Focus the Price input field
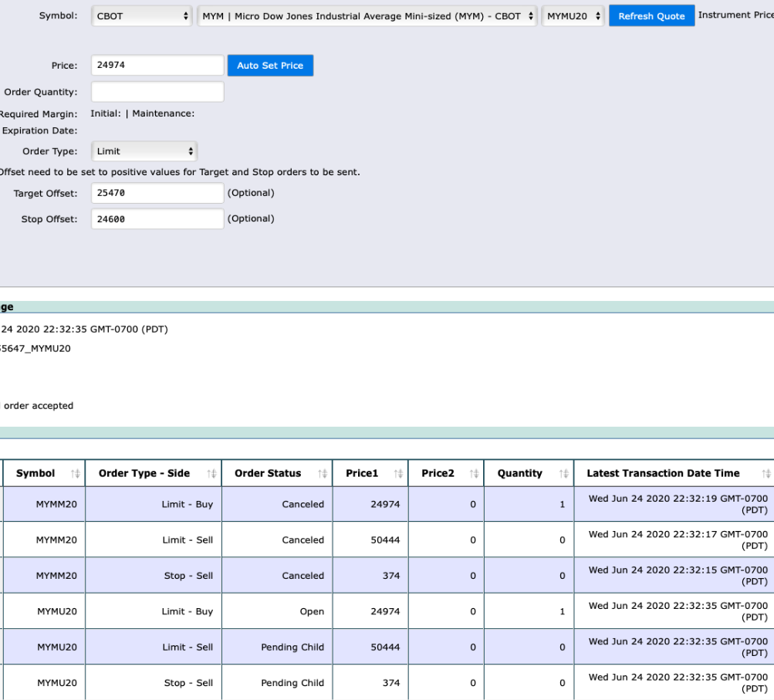This screenshot has height=700, width=774. tap(157, 66)
